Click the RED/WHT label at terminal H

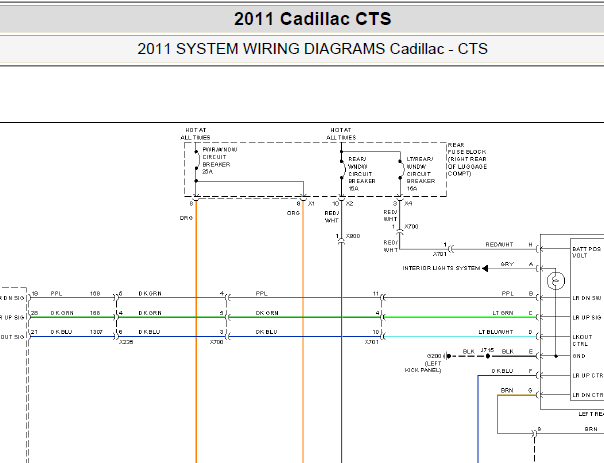[499, 245]
